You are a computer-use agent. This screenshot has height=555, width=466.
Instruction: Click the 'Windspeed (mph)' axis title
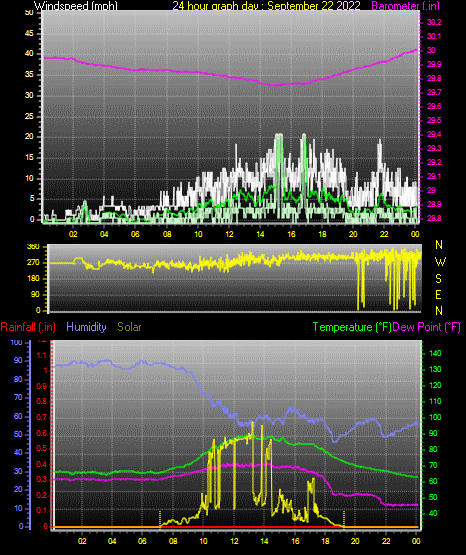(75, 6)
